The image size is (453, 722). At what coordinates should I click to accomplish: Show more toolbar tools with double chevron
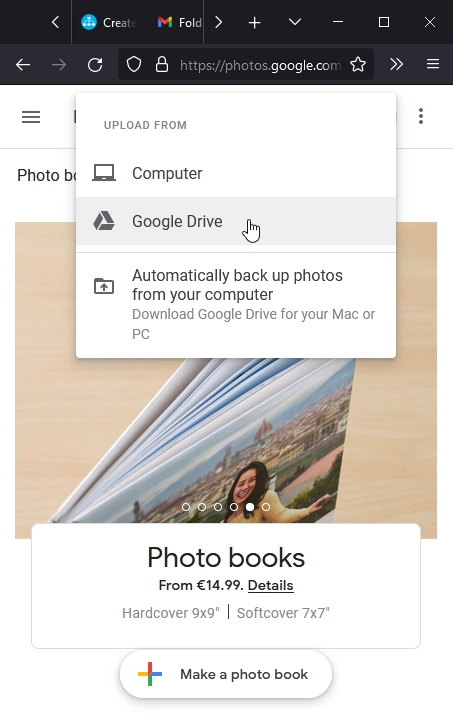pyautogui.click(x=396, y=64)
